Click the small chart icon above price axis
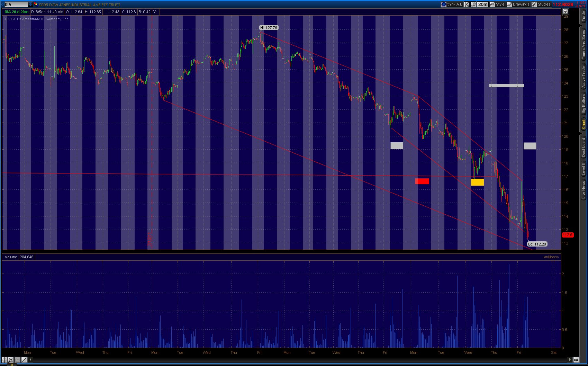 pyautogui.click(x=565, y=12)
